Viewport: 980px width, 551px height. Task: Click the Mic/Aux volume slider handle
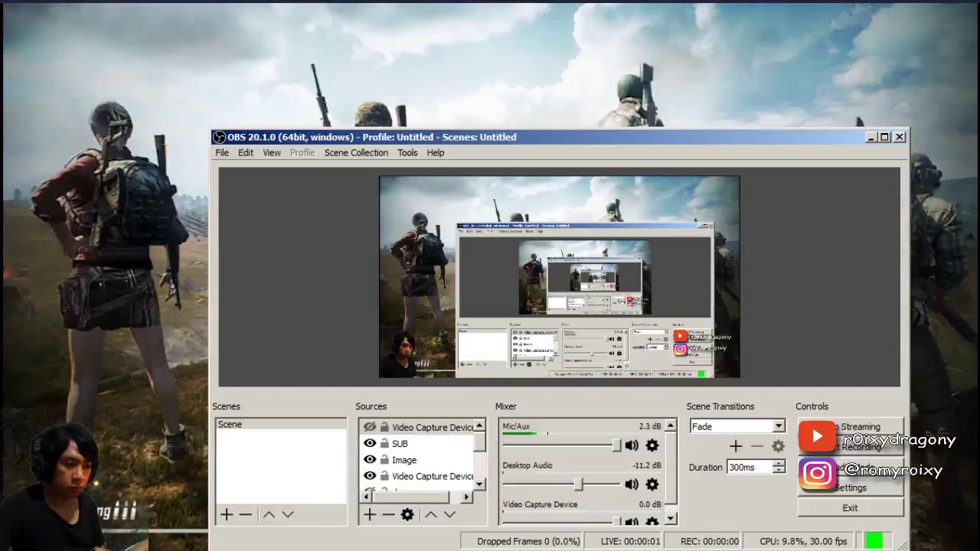tap(616, 445)
